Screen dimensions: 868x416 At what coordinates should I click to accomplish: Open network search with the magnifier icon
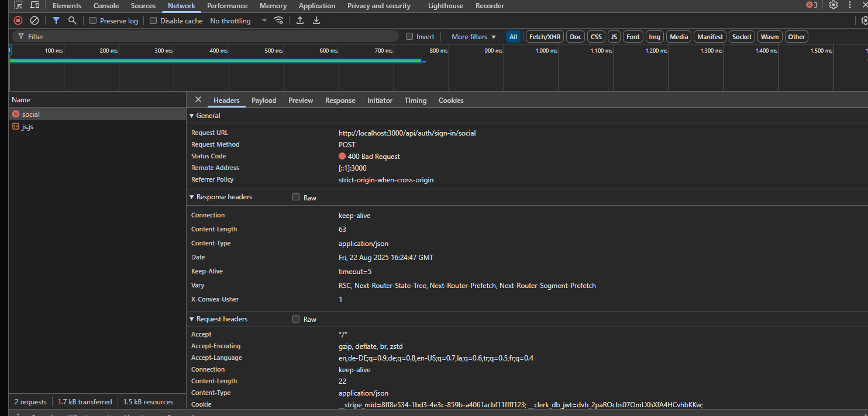(x=73, y=20)
